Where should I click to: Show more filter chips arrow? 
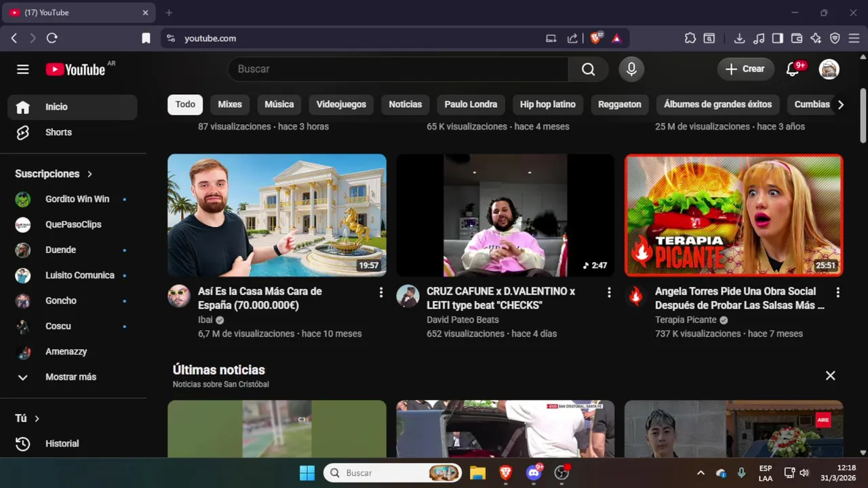(x=840, y=104)
